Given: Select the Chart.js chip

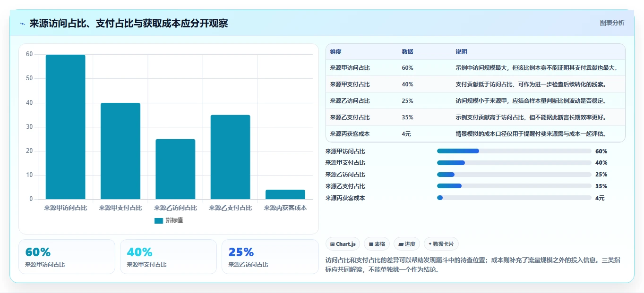Looking at the screenshot, I should 343,244.
